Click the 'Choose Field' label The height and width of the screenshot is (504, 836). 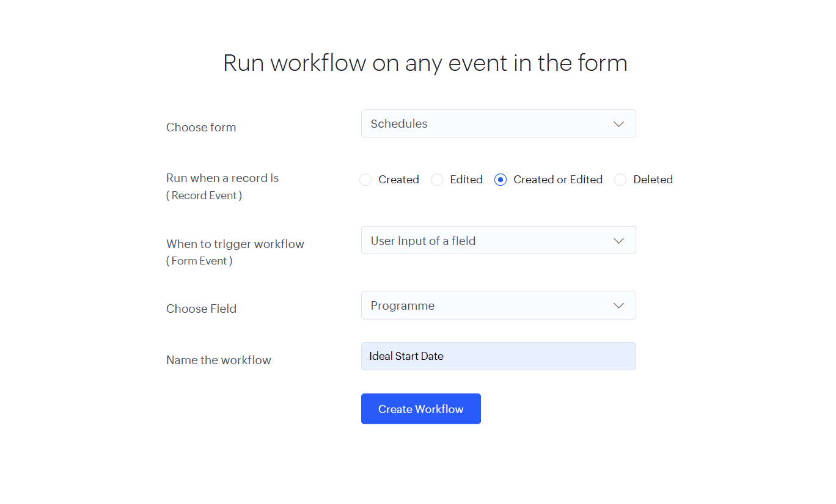tap(201, 309)
